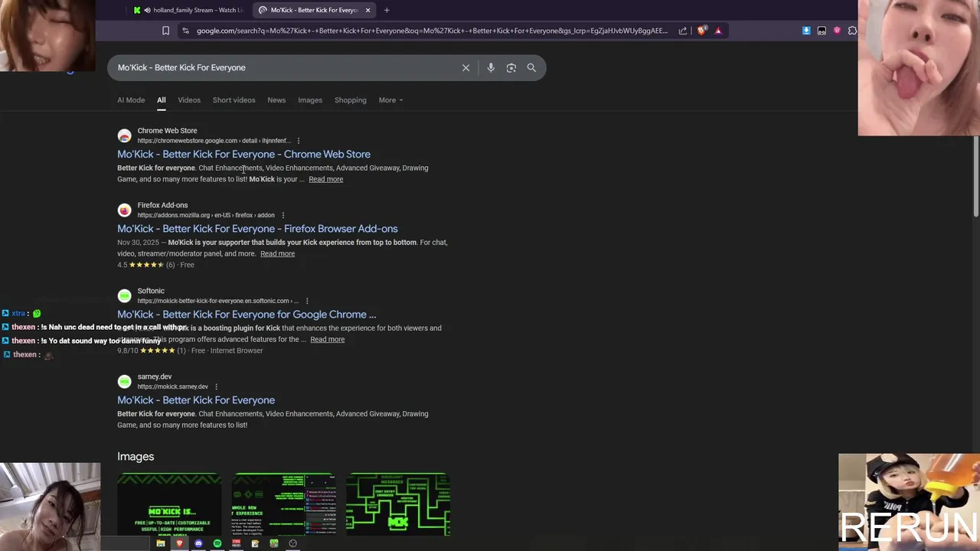Click Chrome Web Store site favicon
980x551 pixels.
point(124,135)
